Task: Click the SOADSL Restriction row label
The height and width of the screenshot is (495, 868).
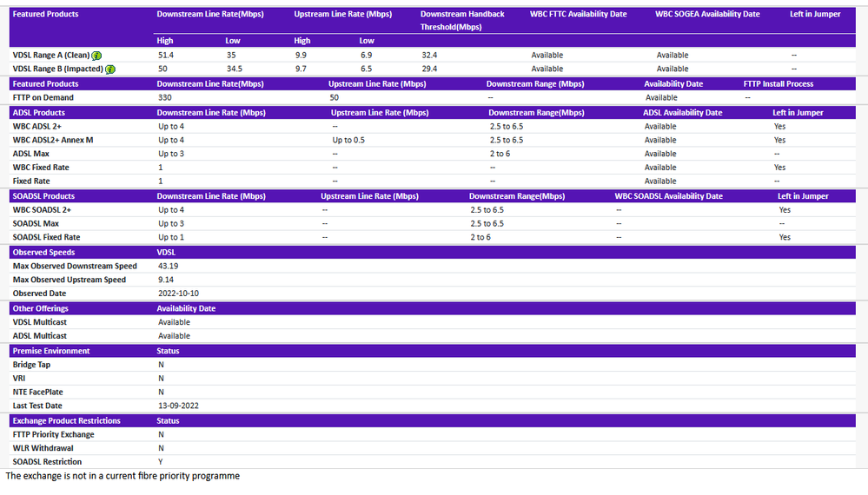Action: (47, 462)
